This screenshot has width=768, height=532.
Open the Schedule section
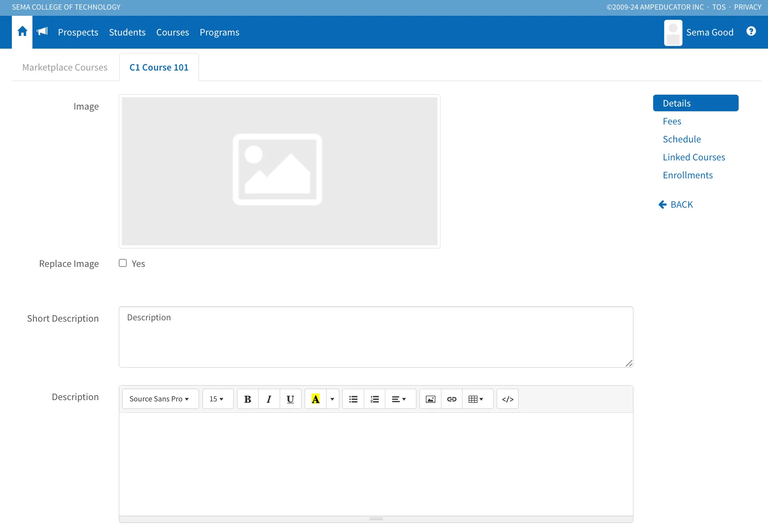(682, 139)
